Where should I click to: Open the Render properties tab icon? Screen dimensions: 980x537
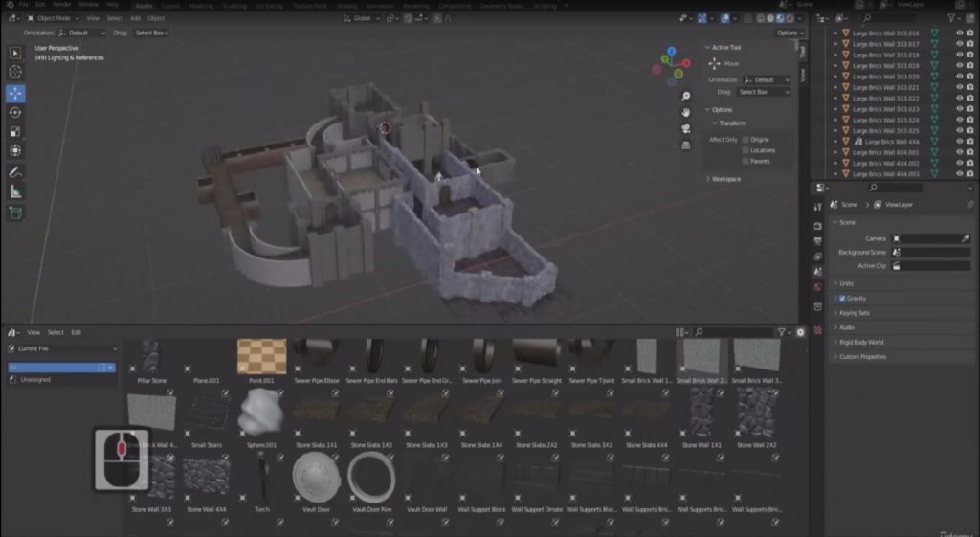pos(818,226)
